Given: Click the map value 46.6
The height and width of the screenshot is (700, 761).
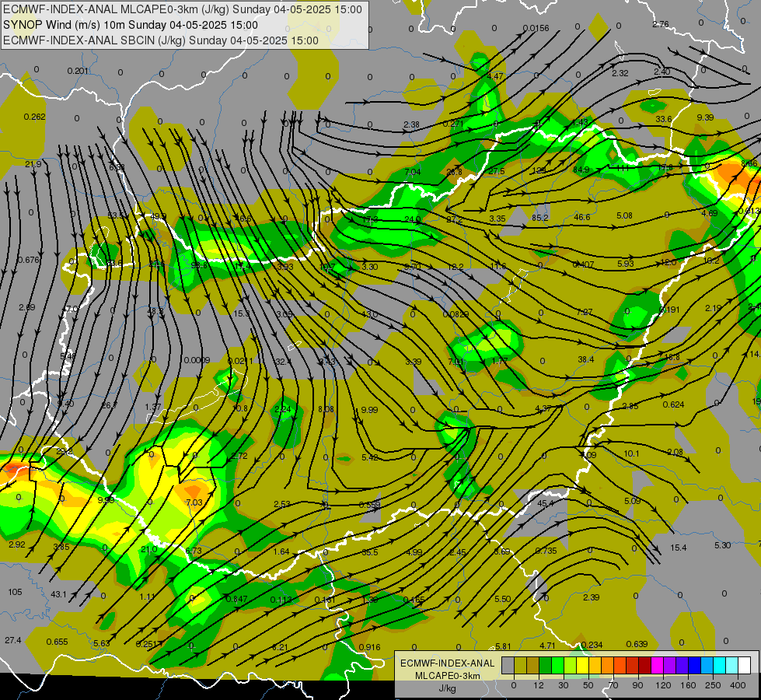Looking at the screenshot, I should pos(582,217).
